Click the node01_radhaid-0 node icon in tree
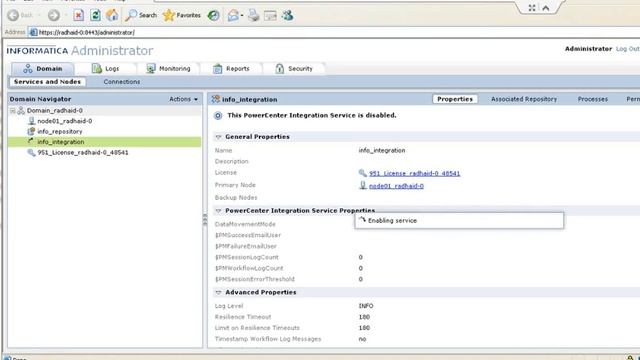This screenshot has width=640, height=360. (31, 121)
